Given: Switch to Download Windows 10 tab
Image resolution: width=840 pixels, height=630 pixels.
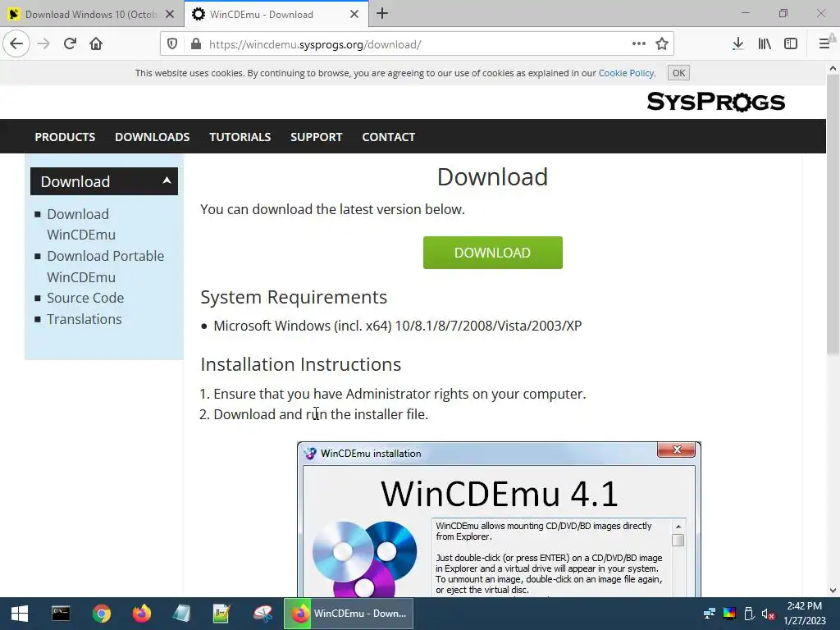Looking at the screenshot, I should tap(92, 15).
